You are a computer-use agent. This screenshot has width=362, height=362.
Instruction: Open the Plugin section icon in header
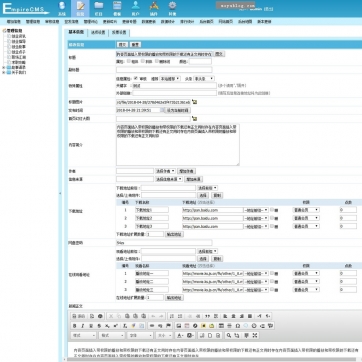point(154,8)
